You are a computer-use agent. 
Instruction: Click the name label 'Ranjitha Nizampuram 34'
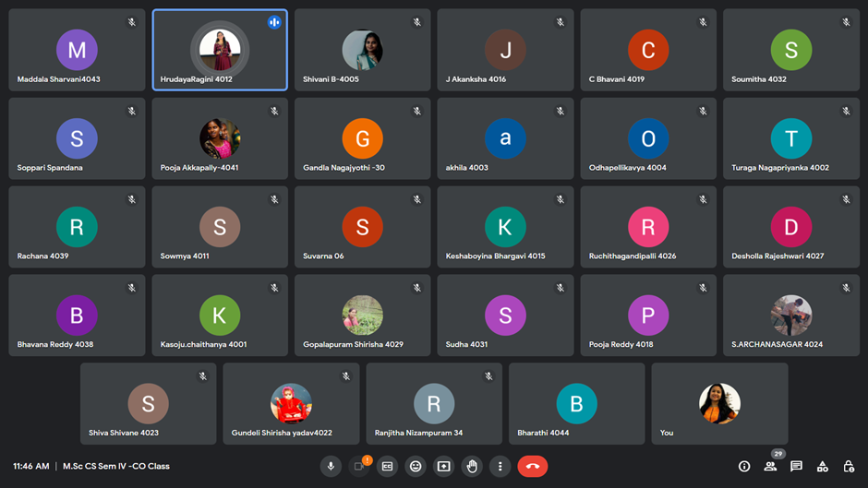[x=418, y=433]
